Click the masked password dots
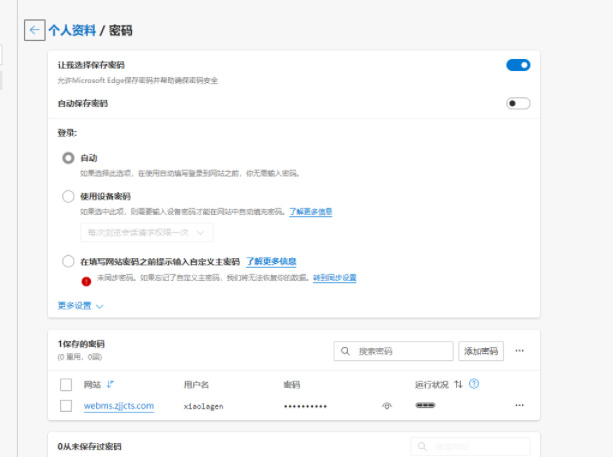The image size is (613, 457). tap(305, 407)
